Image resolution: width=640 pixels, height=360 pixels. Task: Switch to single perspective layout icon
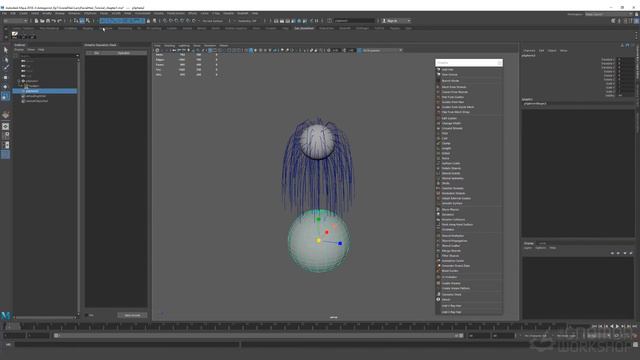point(5,127)
